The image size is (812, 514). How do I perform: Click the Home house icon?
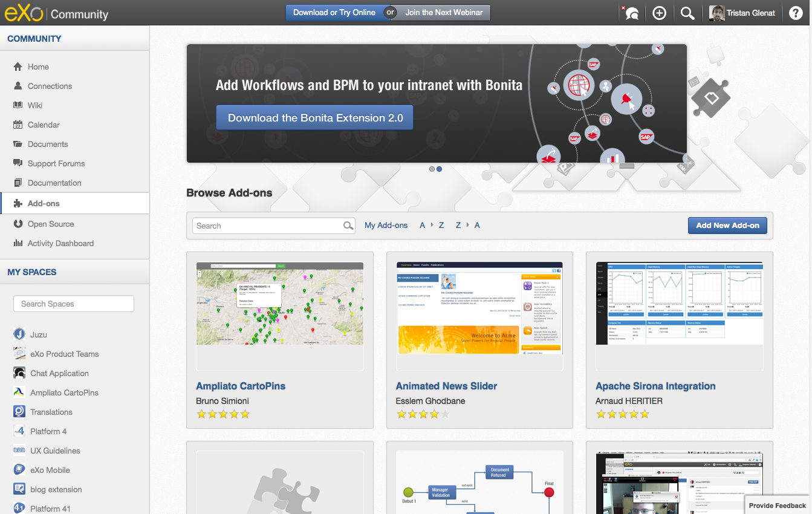(18, 67)
